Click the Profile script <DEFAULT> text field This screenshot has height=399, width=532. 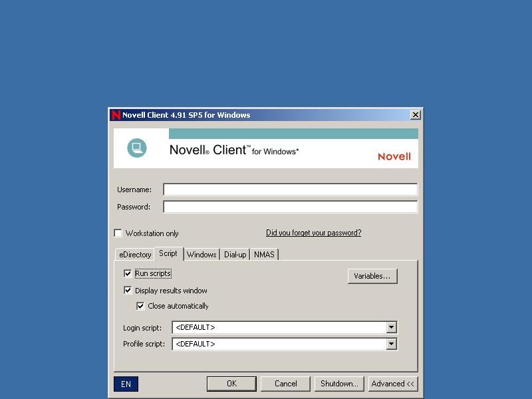pyautogui.click(x=279, y=344)
